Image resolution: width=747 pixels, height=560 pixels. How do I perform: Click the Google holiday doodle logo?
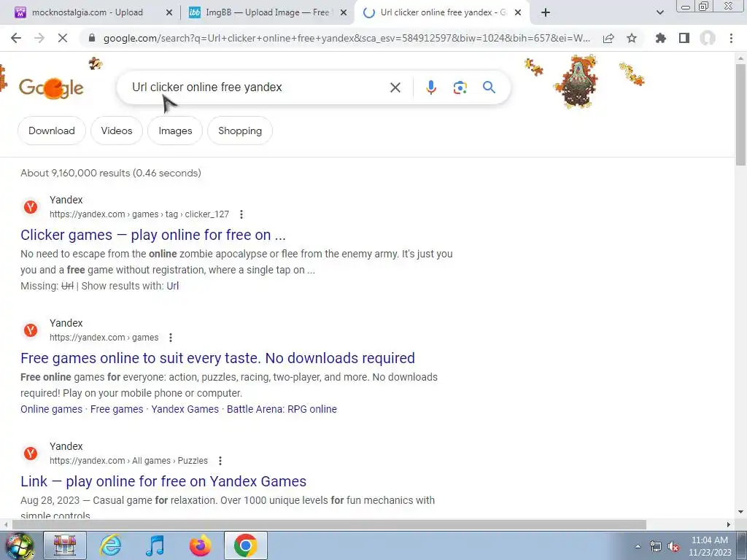tap(52, 87)
